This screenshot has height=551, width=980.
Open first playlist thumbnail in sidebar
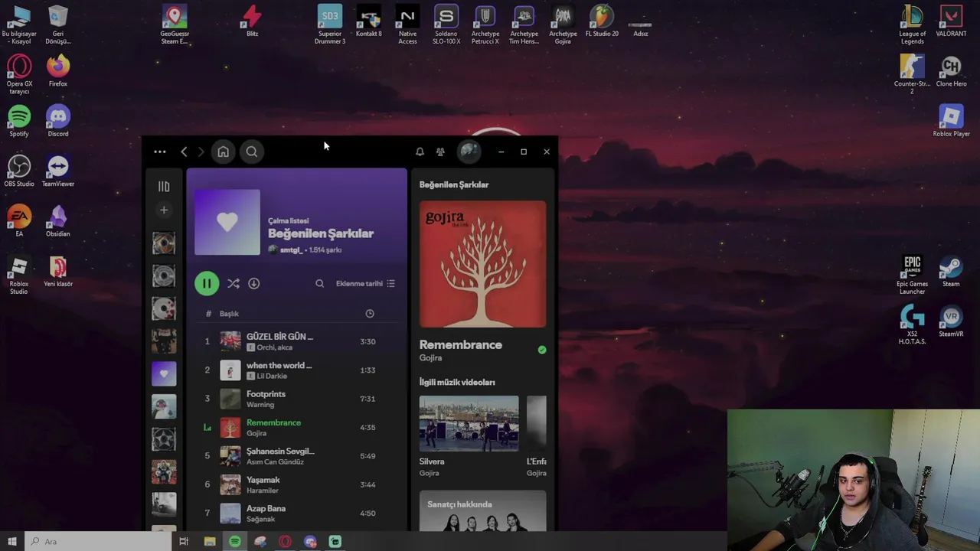pyautogui.click(x=164, y=243)
